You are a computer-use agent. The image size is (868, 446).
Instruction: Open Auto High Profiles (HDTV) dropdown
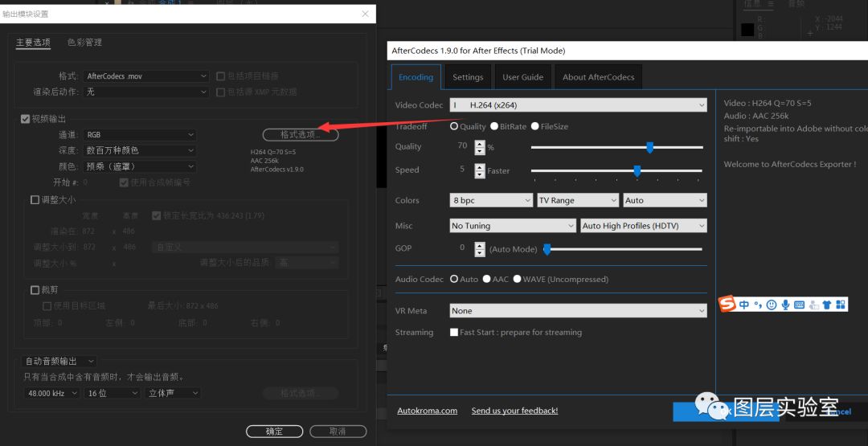(x=643, y=226)
